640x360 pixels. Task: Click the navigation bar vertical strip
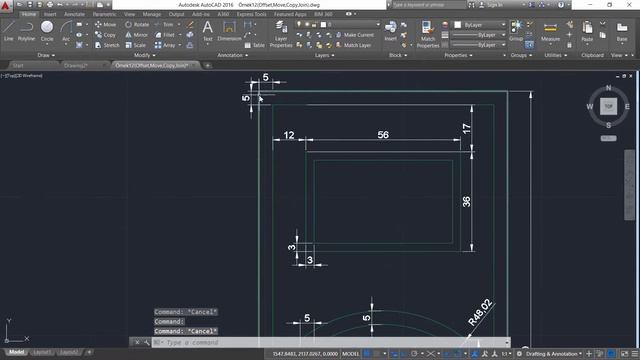coord(629,185)
